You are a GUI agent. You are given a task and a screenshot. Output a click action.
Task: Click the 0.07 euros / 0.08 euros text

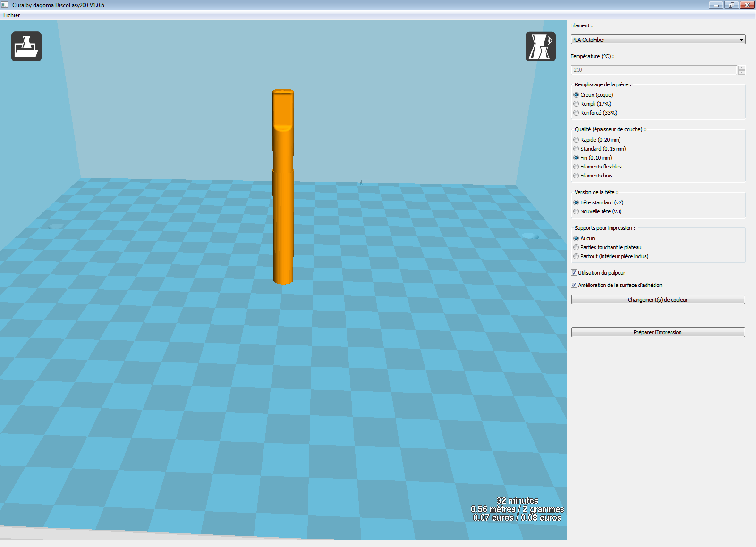(x=517, y=518)
